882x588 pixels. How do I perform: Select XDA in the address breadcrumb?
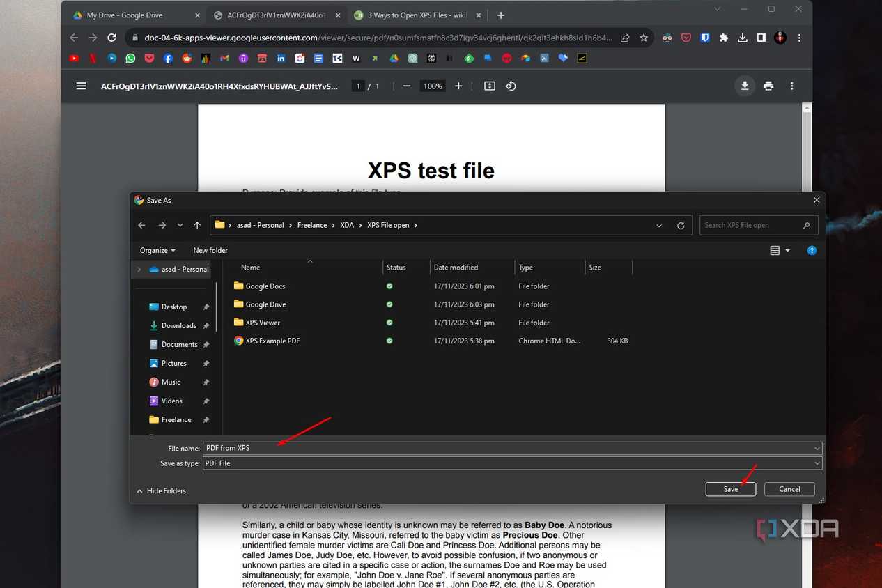tap(347, 225)
